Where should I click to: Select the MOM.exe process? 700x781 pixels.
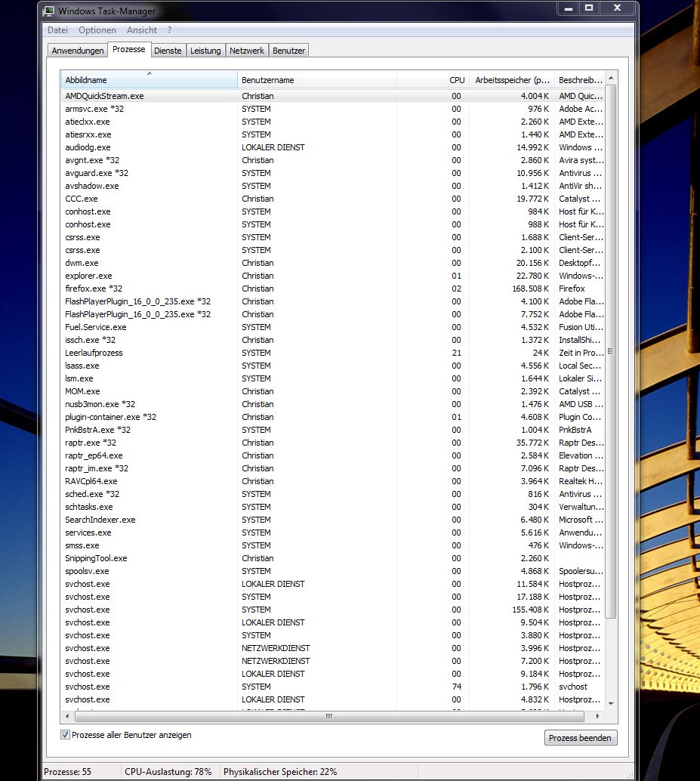tap(333, 391)
